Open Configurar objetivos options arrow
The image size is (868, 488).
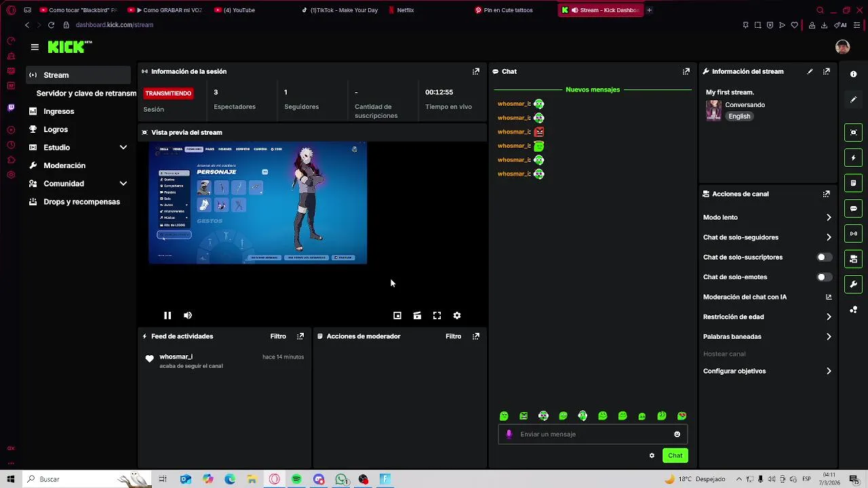(x=829, y=371)
